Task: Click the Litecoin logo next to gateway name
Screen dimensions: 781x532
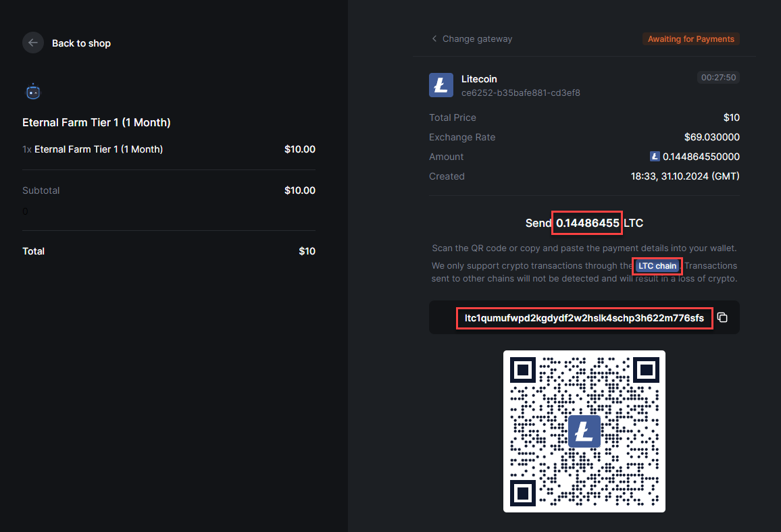Action: [x=440, y=85]
